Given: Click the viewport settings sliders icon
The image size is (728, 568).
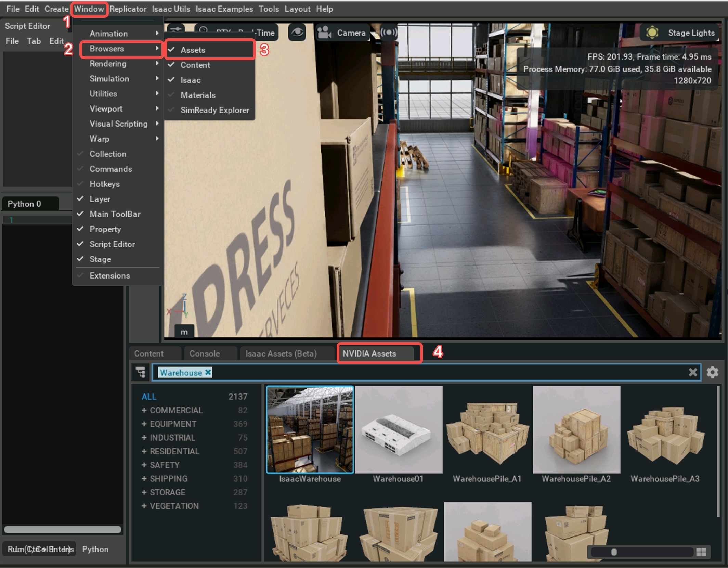Looking at the screenshot, I should click(176, 29).
